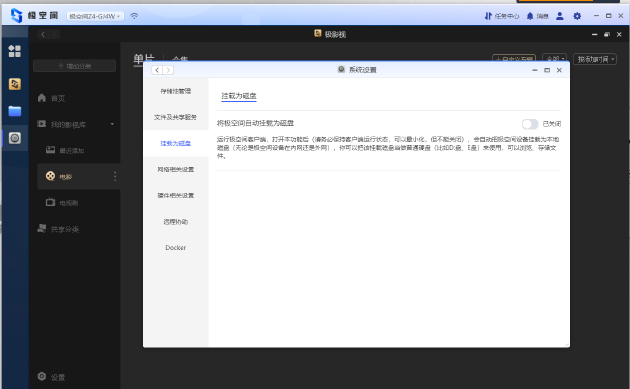
Task: Click the shared icon beside 共享分类
Action: [x=42, y=228]
